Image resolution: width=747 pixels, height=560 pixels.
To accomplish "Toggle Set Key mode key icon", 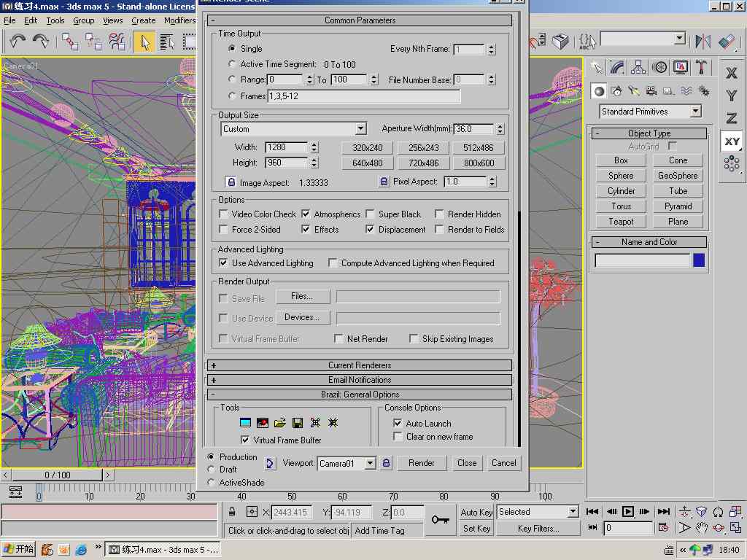I will pos(440,519).
